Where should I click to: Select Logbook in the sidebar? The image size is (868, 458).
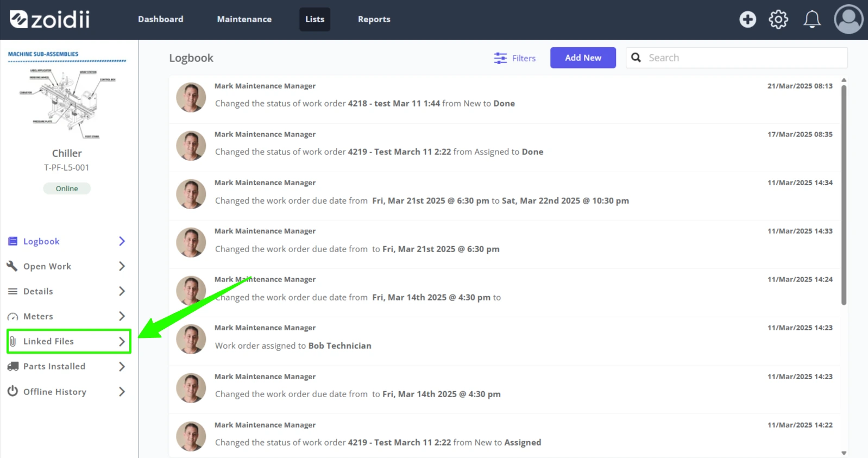tap(41, 241)
